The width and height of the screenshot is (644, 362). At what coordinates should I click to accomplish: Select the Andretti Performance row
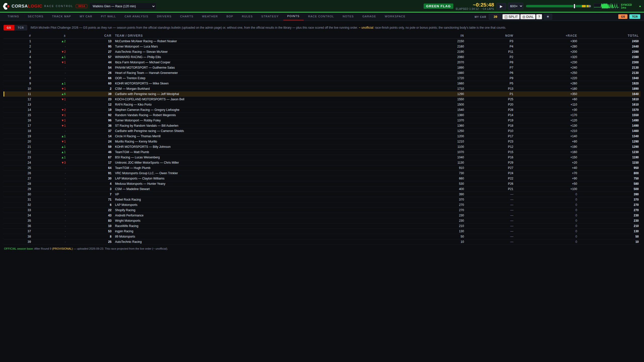(x=322, y=215)
